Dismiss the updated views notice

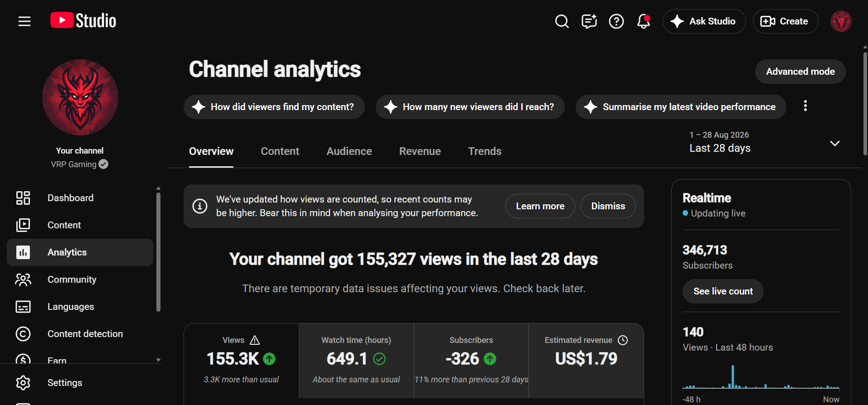[608, 206]
